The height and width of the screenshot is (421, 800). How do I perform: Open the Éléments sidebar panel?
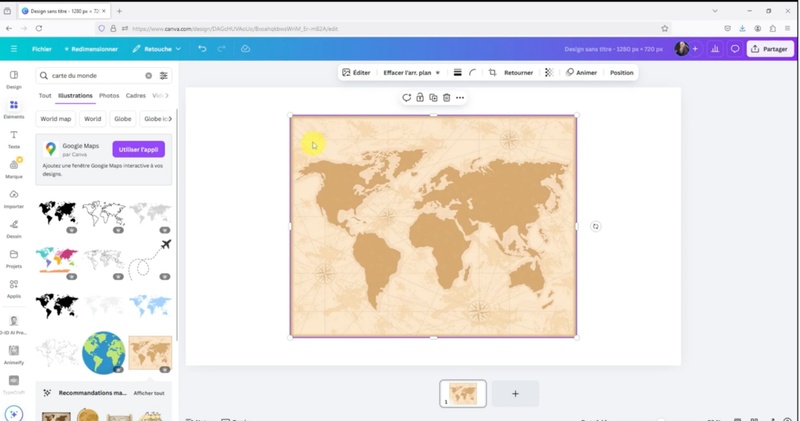[14, 109]
